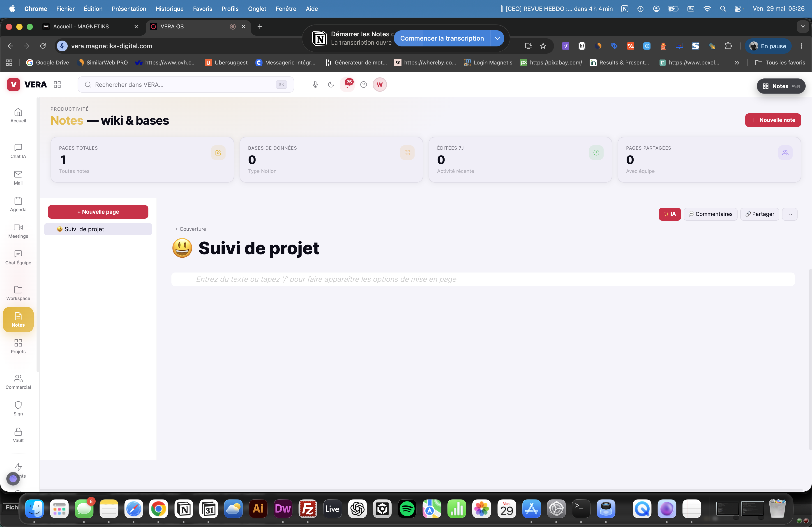Click the + Nouvelle page button
812x527 pixels.
(98, 212)
